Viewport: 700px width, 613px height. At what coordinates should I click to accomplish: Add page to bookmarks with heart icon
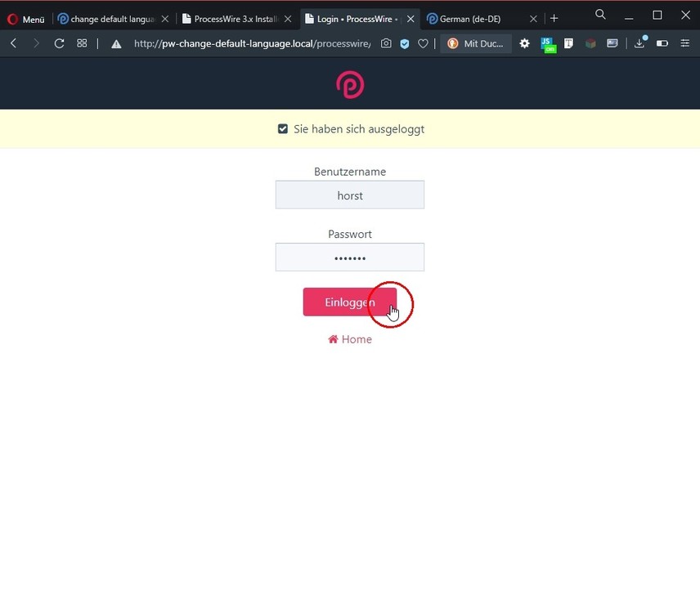click(423, 43)
